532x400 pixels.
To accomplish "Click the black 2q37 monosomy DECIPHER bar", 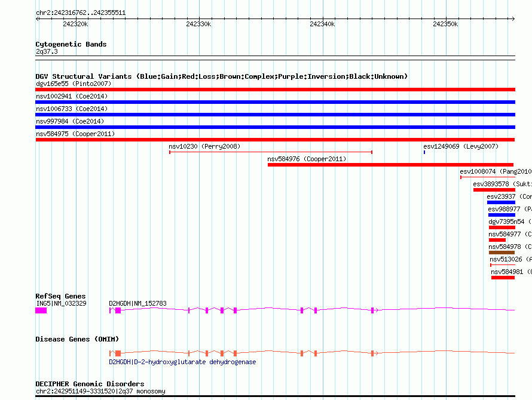I will click(x=275, y=396).
